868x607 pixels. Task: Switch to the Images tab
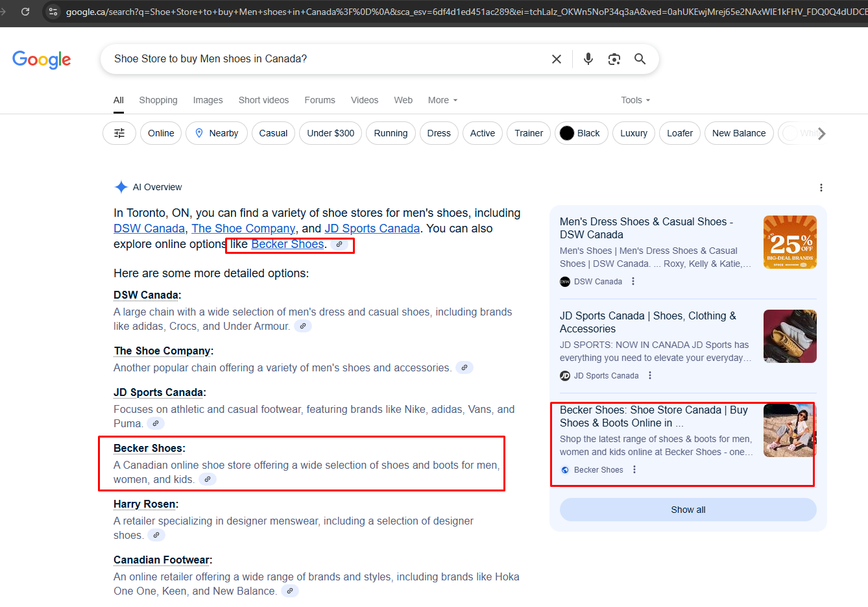coord(208,100)
